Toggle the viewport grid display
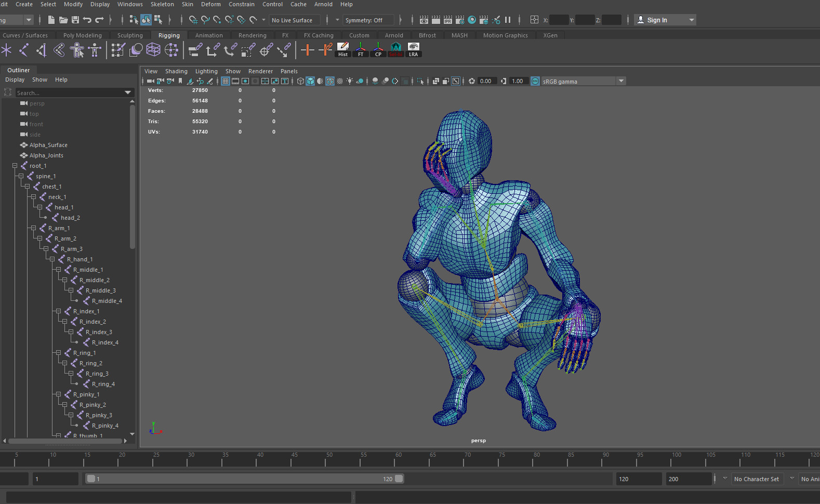The width and height of the screenshot is (820, 504). pyautogui.click(x=226, y=81)
